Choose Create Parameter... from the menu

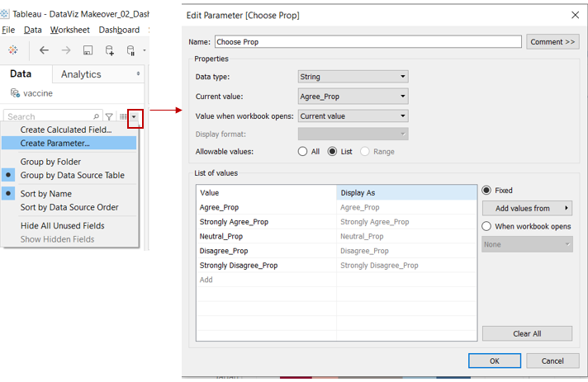pyautogui.click(x=55, y=143)
